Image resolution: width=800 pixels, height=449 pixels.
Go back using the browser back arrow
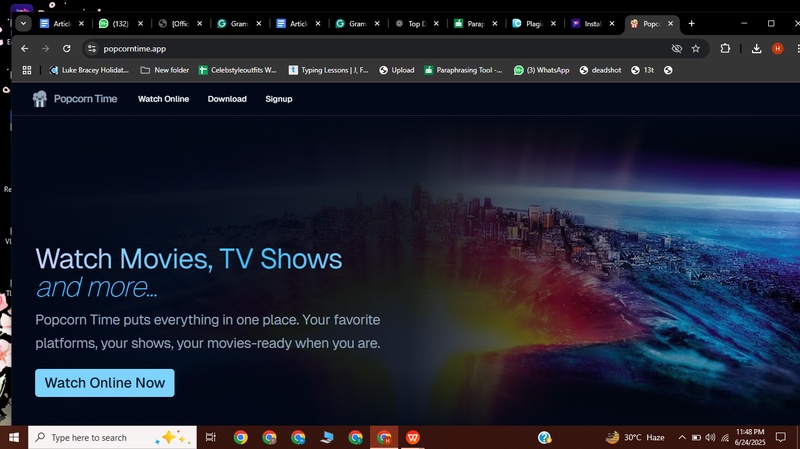pyautogui.click(x=24, y=48)
